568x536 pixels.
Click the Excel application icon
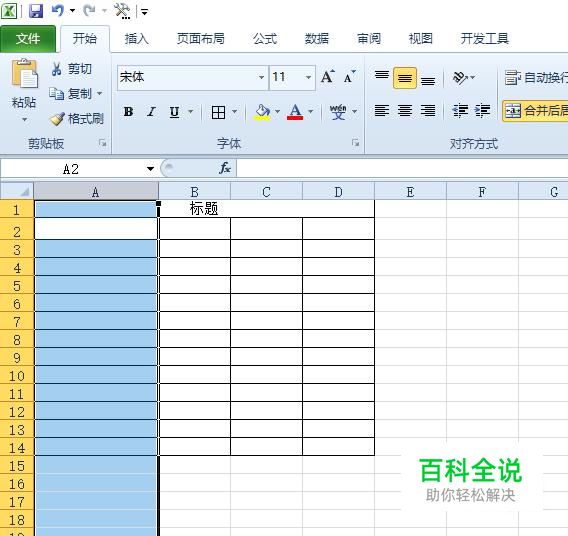pos(9,11)
